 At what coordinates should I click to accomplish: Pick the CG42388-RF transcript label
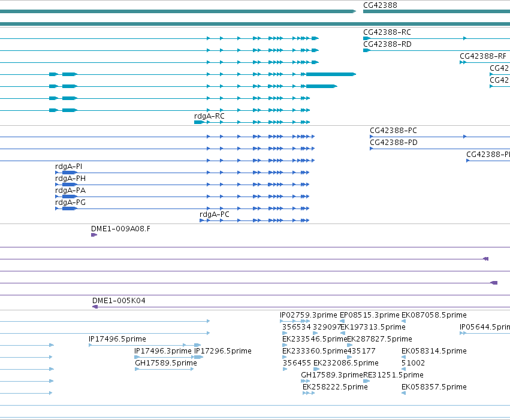(483, 56)
